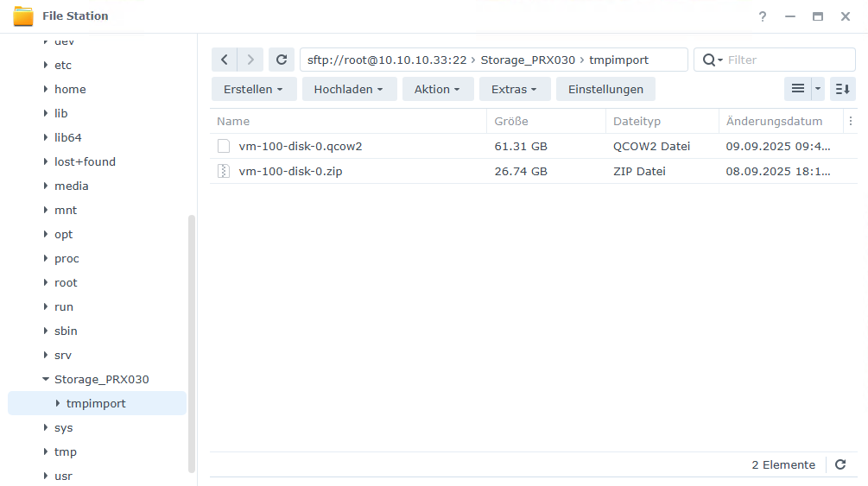The height and width of the screenshot is (486, 868).
Task: Click the search magnifier filter icon
Action: [x=713, y=60]
